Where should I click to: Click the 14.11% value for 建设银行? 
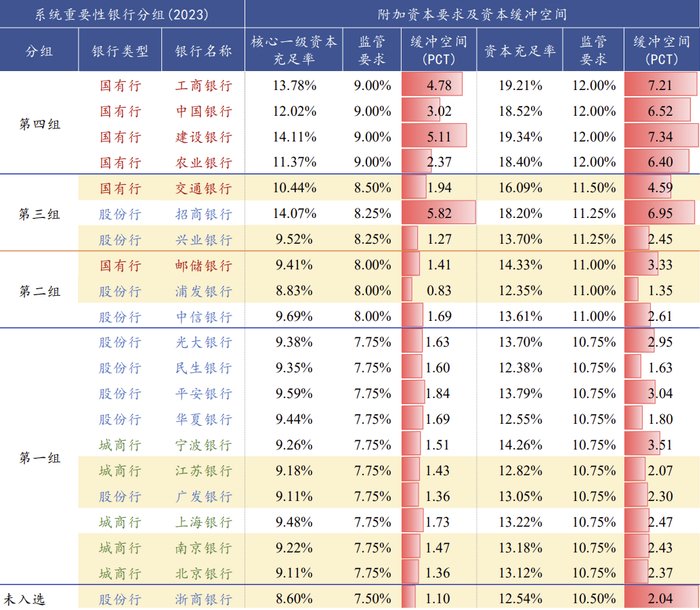click(x=294, y=137)
